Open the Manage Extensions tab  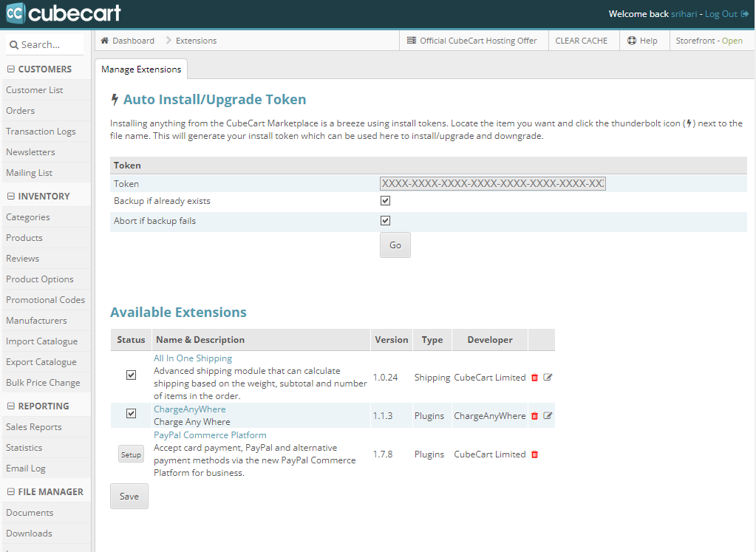tap(141, 69)
